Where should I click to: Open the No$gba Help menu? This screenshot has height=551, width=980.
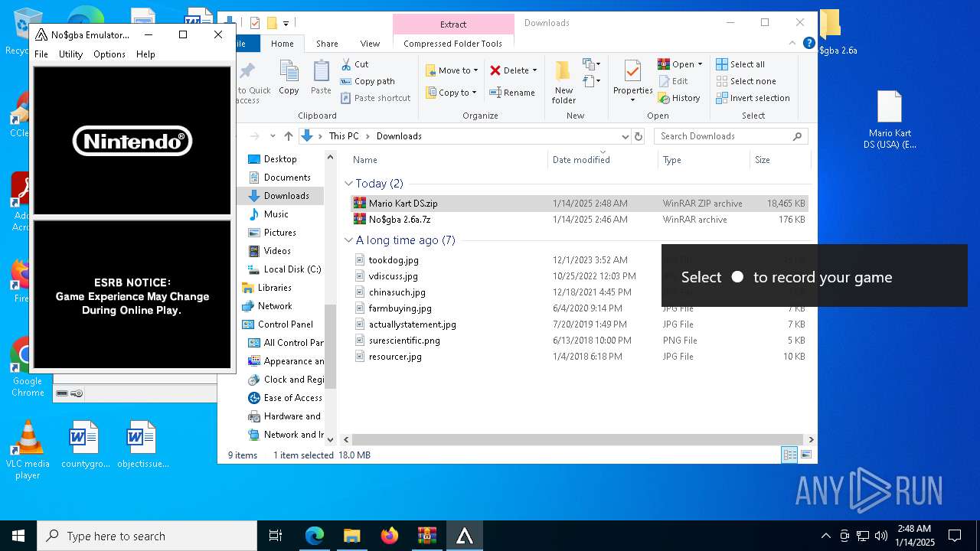(x=145, y=54)
